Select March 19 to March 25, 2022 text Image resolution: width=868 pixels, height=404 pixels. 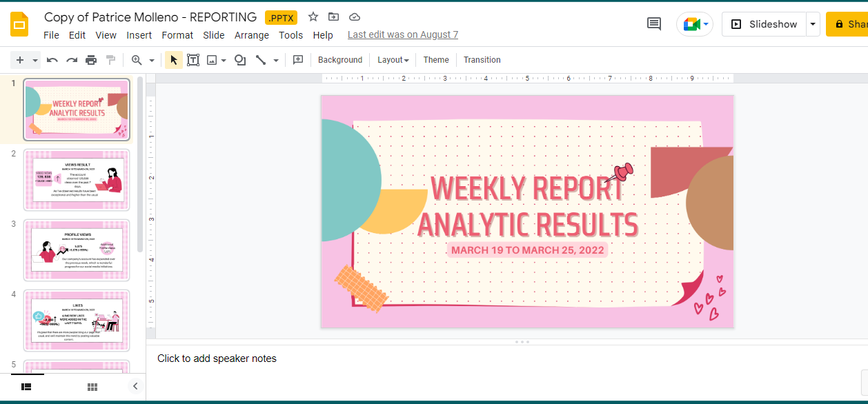click(x=528, y=250)
